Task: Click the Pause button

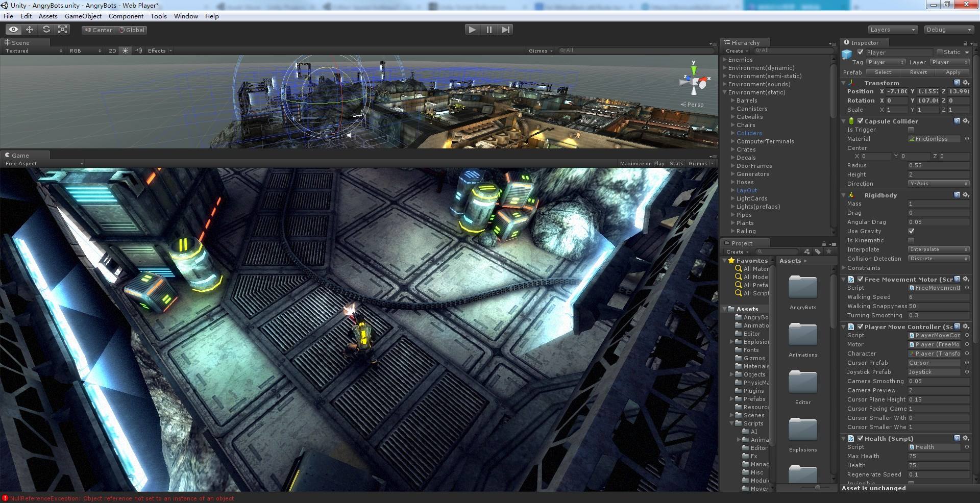Action: (489, 30)
